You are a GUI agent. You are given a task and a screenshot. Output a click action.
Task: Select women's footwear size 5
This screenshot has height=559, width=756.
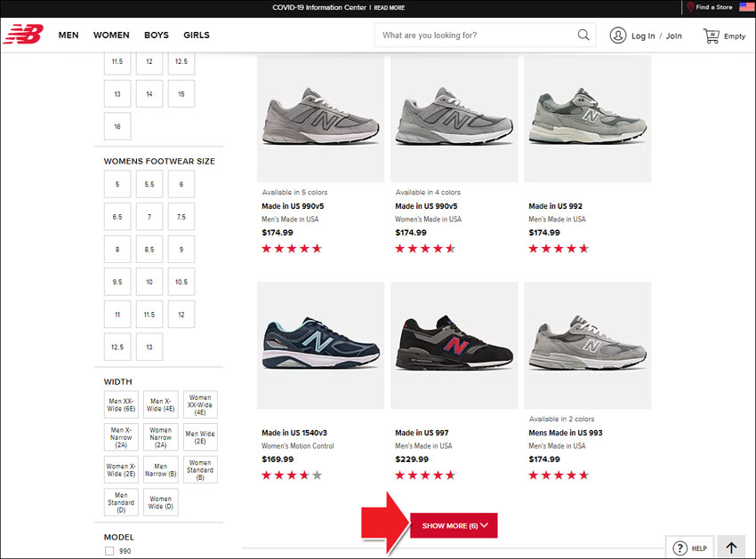pos(117,184)
